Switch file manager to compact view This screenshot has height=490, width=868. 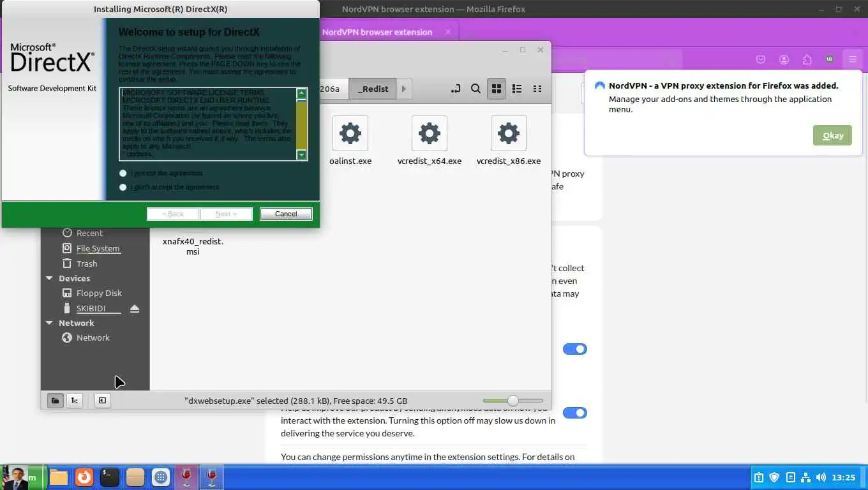537,89
